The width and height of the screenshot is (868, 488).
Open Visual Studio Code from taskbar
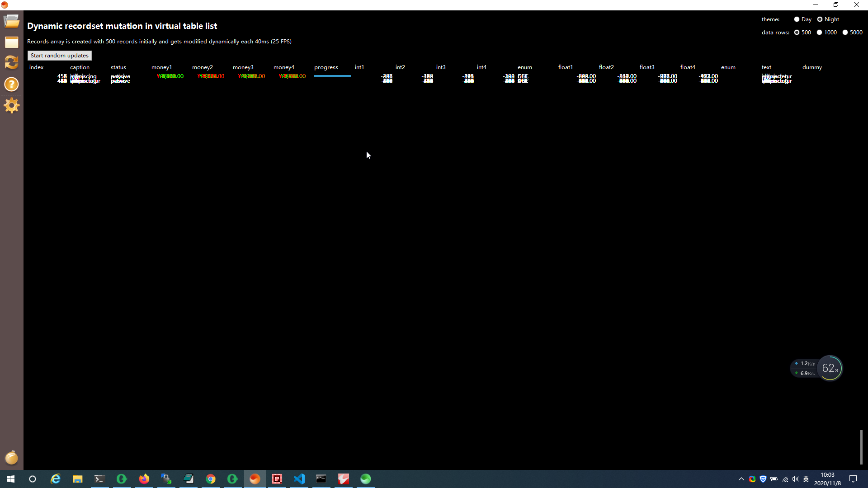pos(299,479)
